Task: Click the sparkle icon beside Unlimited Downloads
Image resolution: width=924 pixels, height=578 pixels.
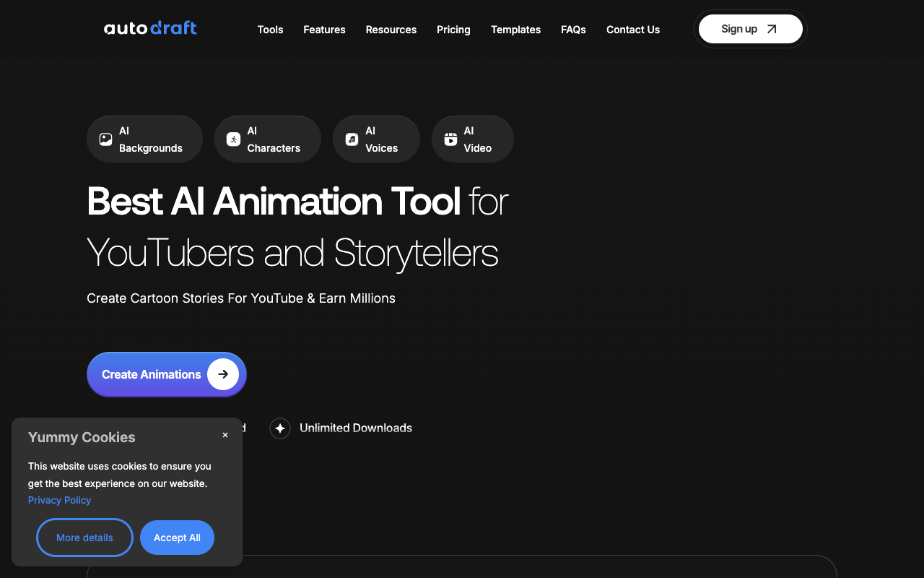Action: pyautogui.click(x=280, y=428)
